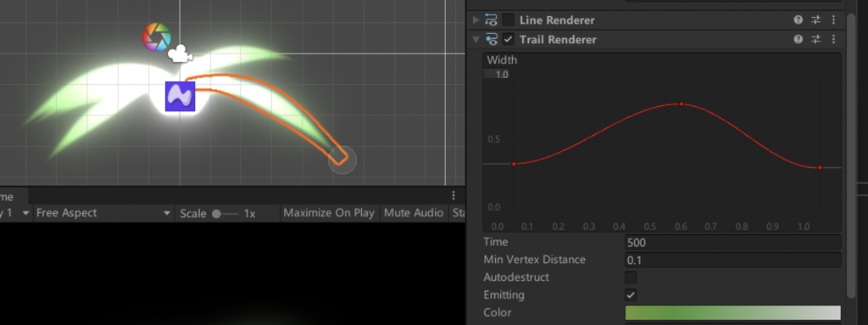Select the purple trail object icon
The image size is (868, 325).
click(x=181, y=97)
